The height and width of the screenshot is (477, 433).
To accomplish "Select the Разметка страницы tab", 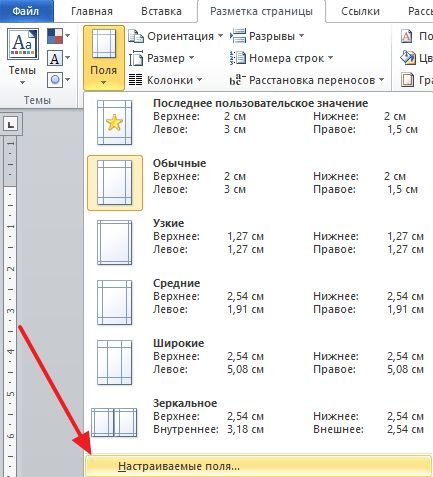I will (261, 11).
